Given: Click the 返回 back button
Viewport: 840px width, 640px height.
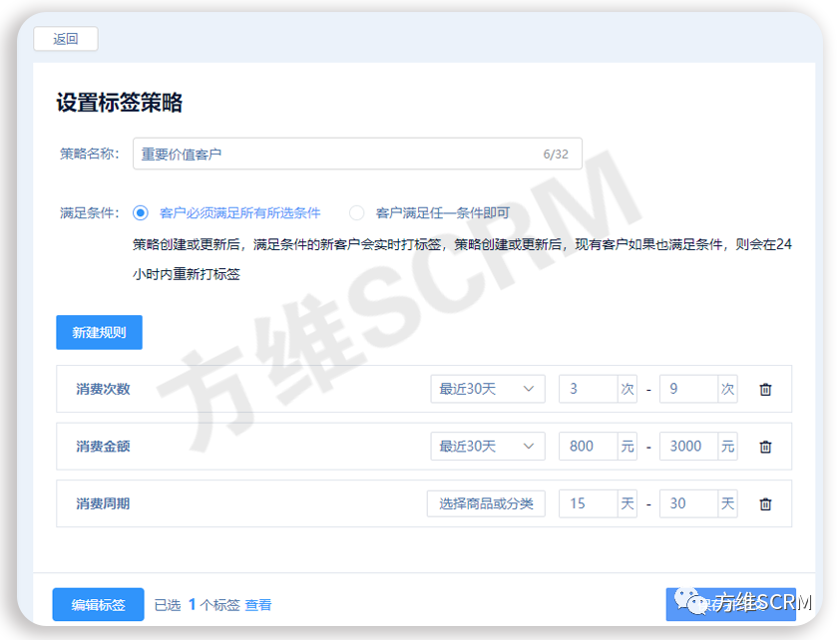Looking at the screenshot, I should 66,39.
